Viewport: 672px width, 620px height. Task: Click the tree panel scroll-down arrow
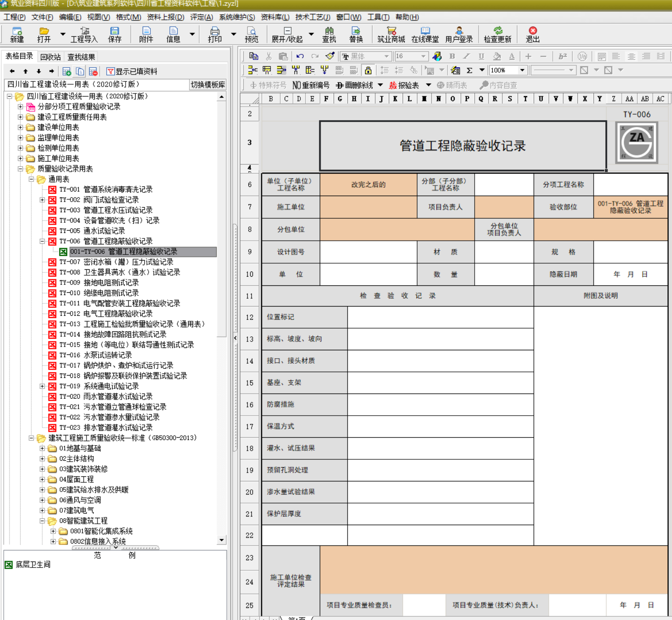(x=222, y=540)
